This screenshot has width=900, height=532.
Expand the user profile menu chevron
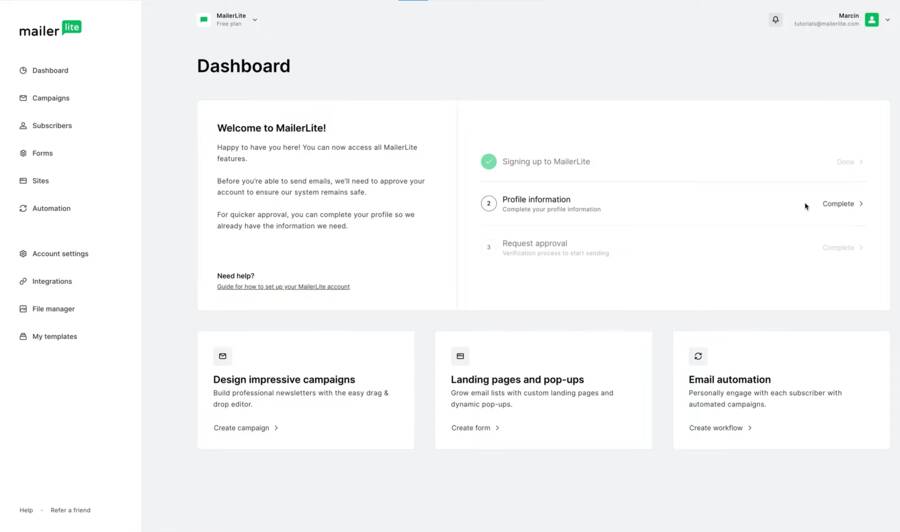(x=887, y=20)
